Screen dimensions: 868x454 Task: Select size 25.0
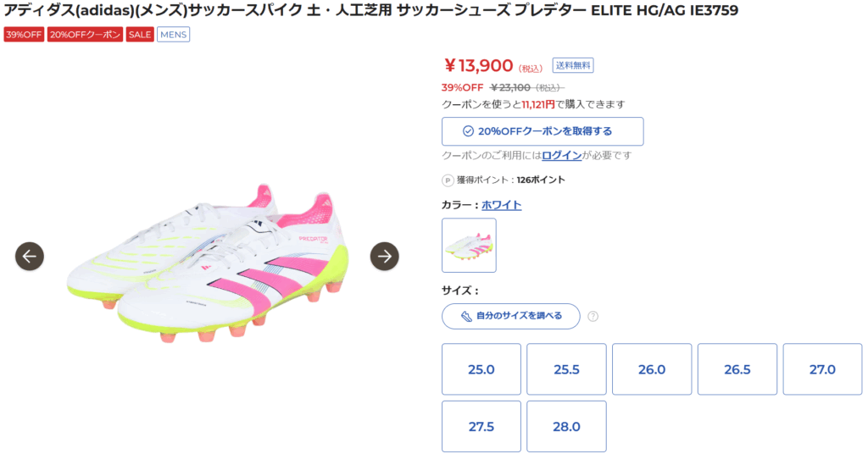481,369
